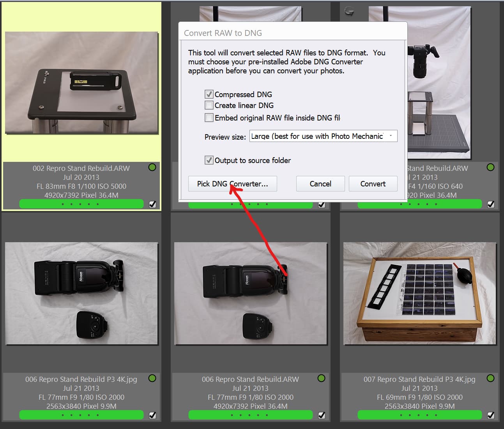Untag the 002 Repro Stand Rebuild.ARW checkbox
504x429 pixels.
[153, 204]
